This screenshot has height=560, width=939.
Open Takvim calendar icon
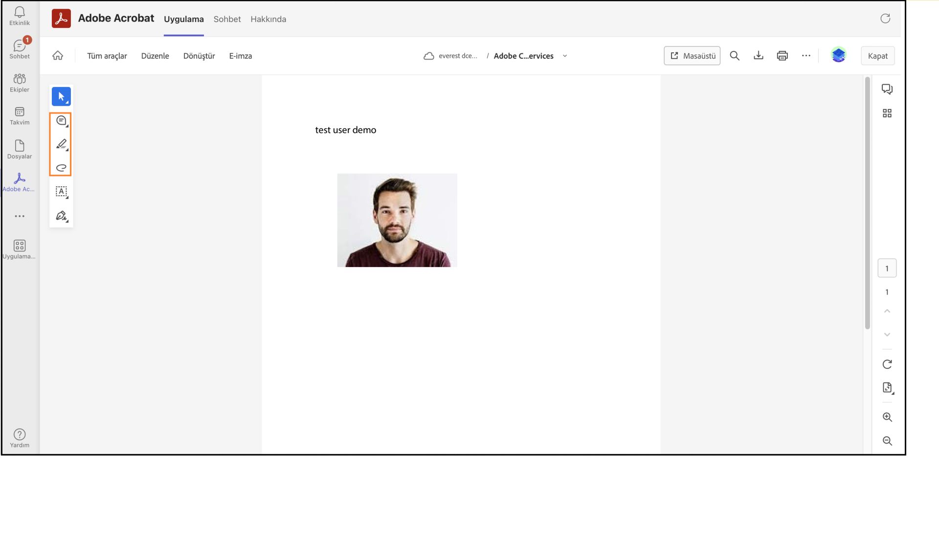20,116
